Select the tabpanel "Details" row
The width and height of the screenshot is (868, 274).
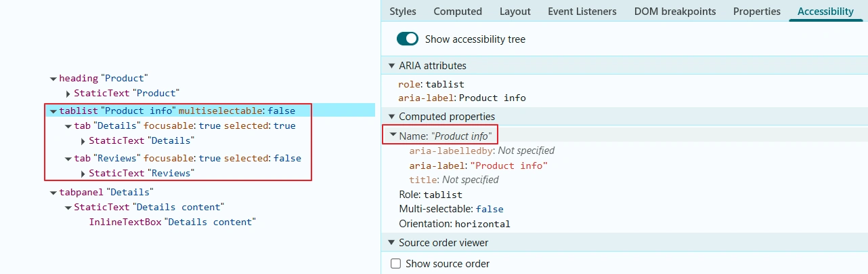click(106, 193)
